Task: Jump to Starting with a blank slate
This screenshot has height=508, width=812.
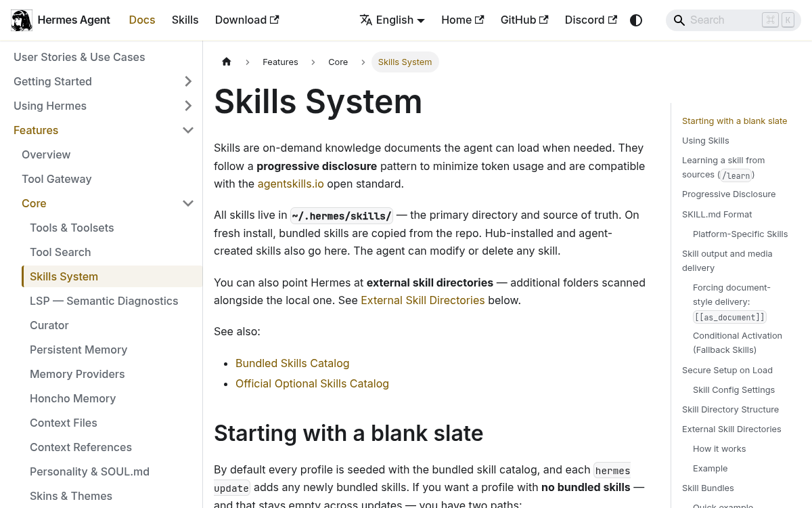Action: tap(734, 121)
